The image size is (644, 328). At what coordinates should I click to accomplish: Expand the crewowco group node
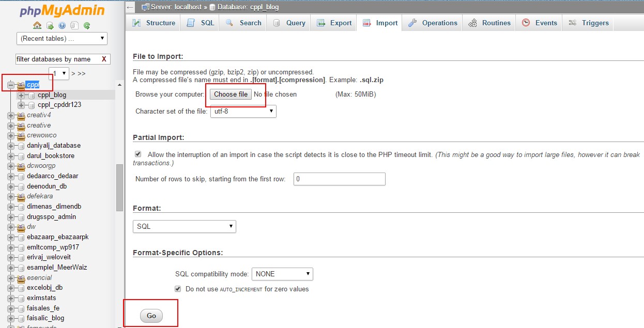(x=11, y=135)
